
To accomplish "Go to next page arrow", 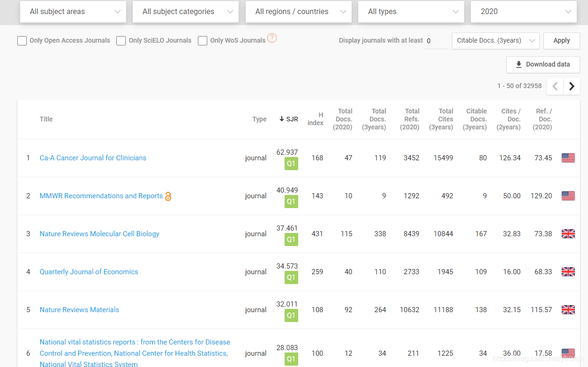I will click(572, 86).
